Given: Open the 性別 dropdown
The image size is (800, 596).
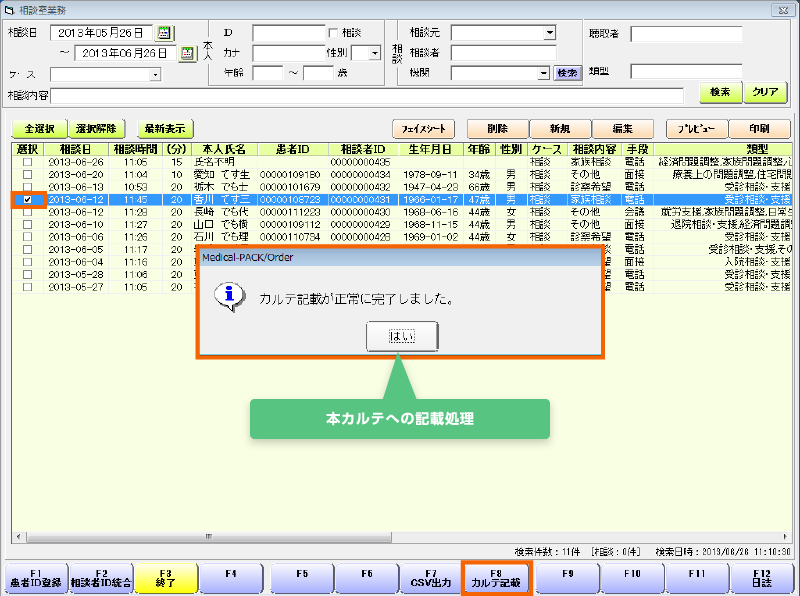Looking at the screenshot, I should pyautogui.click(x=374, y=53).
